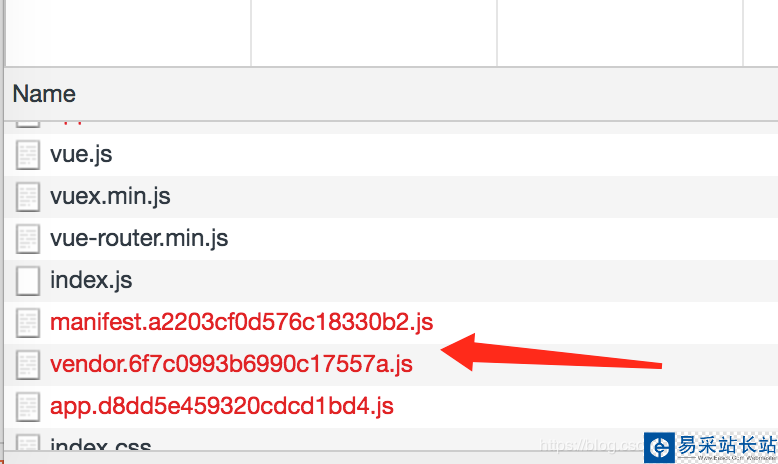Viewport: 778px width, 464px height.
Task: Click the 易采站长站 watermark logo
Action: tap(710, 446)
